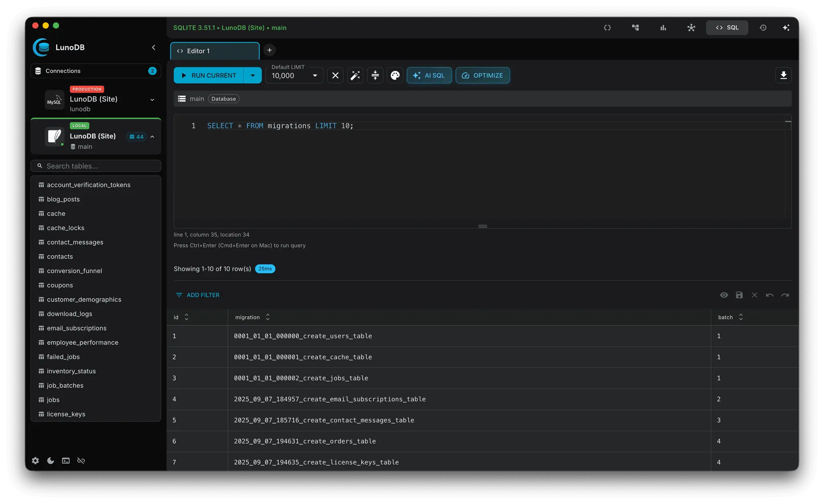Open settings gear in sidebar footer
The image size is (824, 504).
35,461
